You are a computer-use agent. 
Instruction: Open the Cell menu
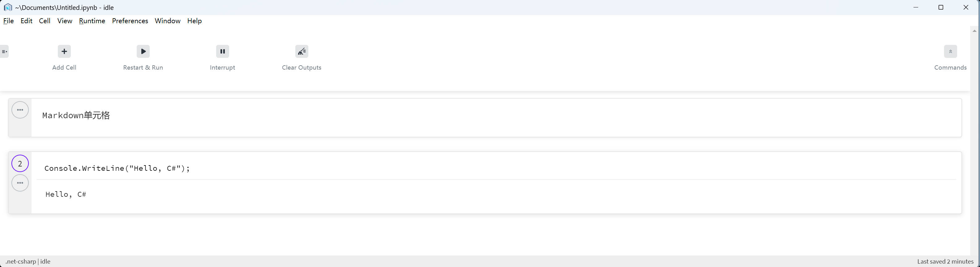tap(45, 21)
